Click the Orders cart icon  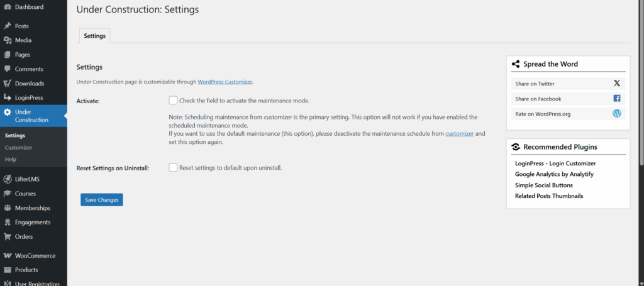click(x=8, y=237)
